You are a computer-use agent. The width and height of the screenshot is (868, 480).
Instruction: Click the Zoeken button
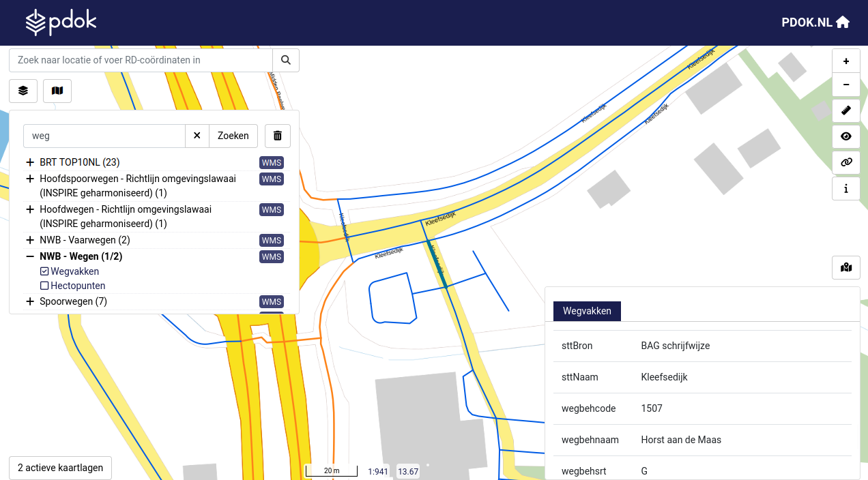[x=233, y=136]
